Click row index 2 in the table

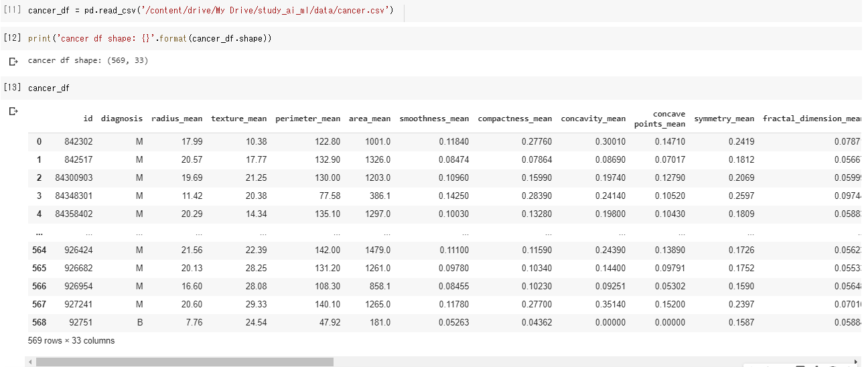pos(39,178)
